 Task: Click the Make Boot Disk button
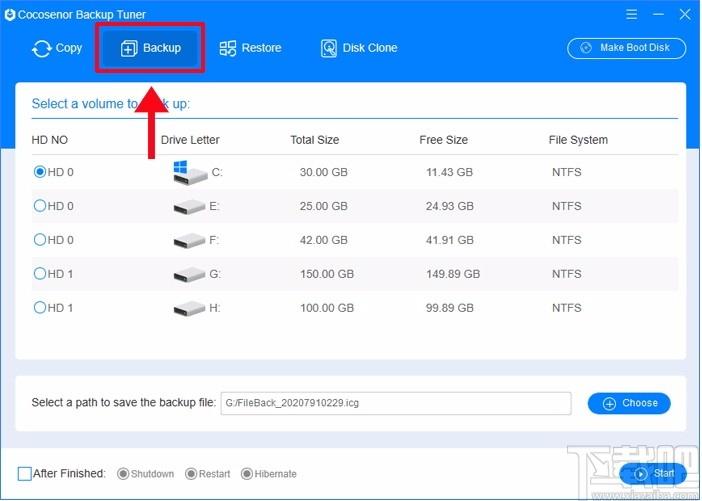[x=626, y=48]
